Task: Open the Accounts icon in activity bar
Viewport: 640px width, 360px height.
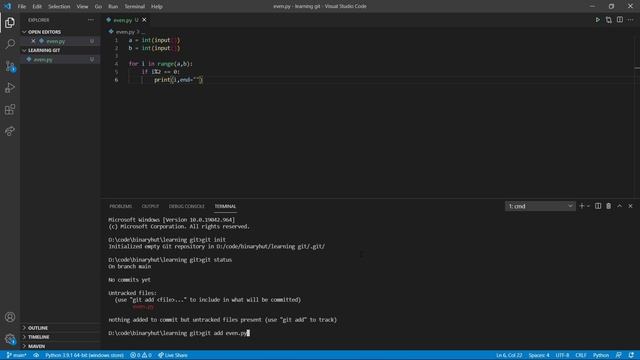Action: [10, 317]
